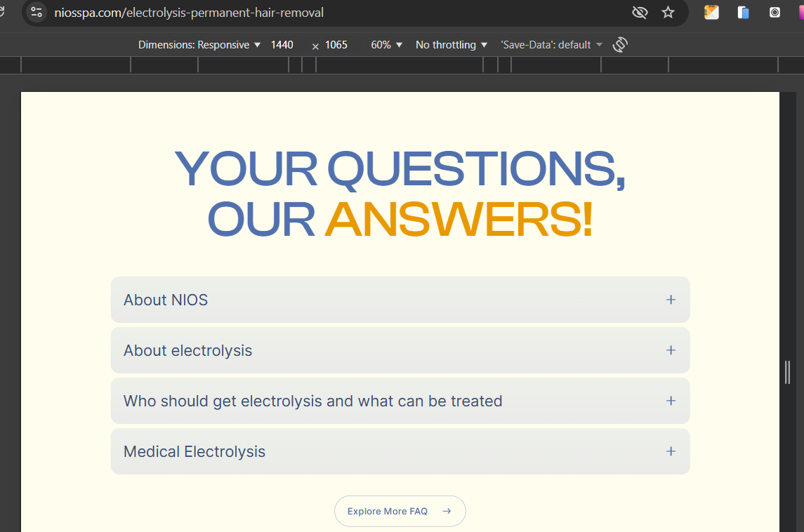Expand the Medical Electrolysis accordion

[x=400, y=451]
